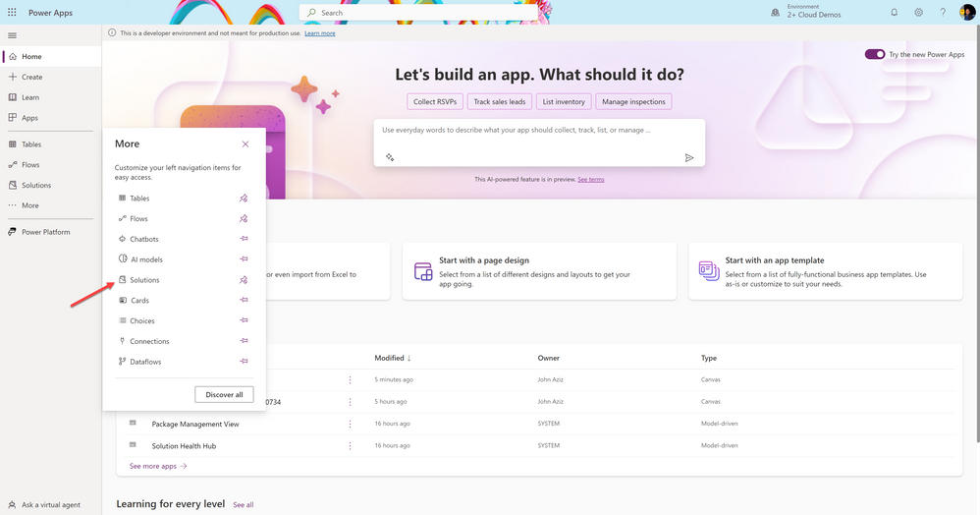
Task: Open the See terms link
Action: (590, 180)
